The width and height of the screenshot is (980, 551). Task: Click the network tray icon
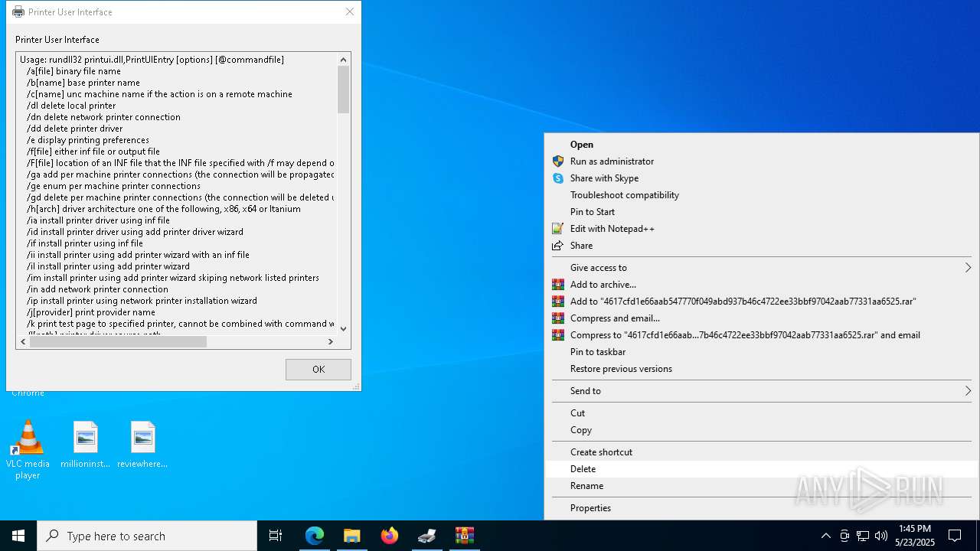(x=863, y=536)
